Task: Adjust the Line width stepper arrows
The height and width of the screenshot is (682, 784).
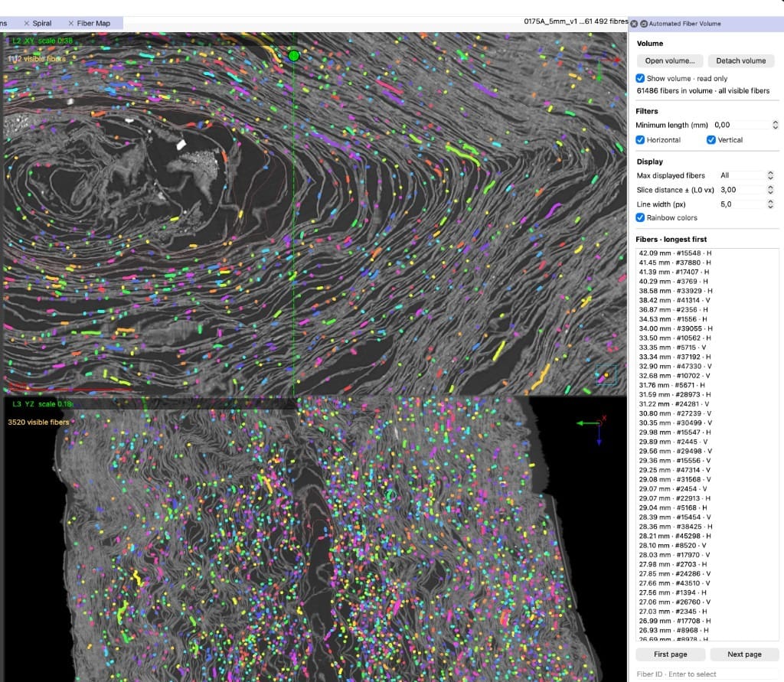Action: pos(770,204)
